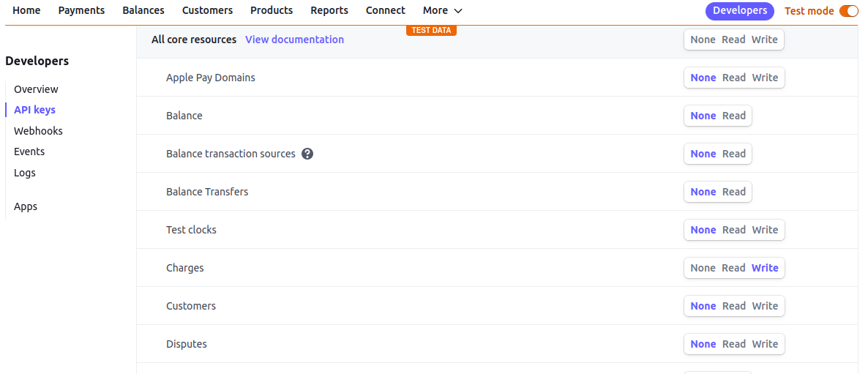Set Test clocks to Write

tap(765, 230)
